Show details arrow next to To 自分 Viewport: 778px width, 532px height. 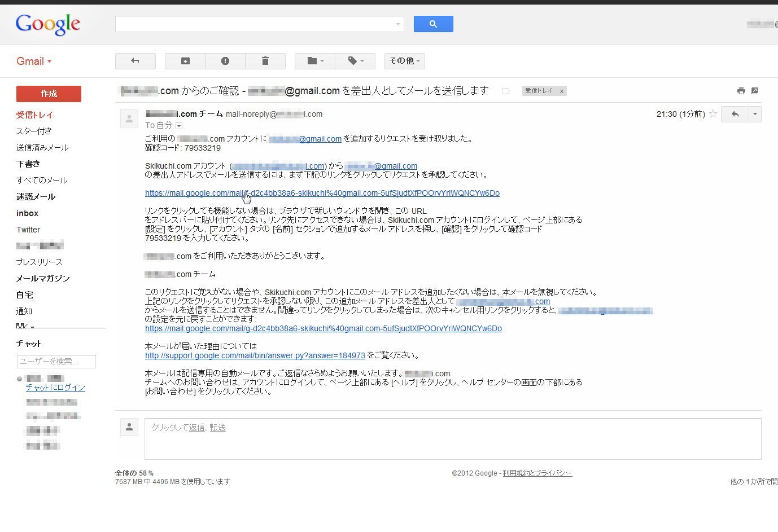179,126
